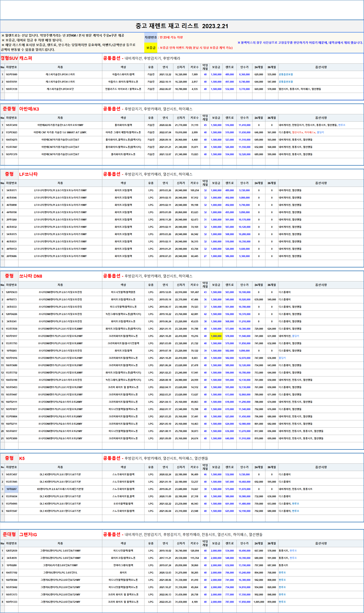Click the blue note about 블랙박스 exclusion
Screen dimensions: 364x613
tap(300, 42)
